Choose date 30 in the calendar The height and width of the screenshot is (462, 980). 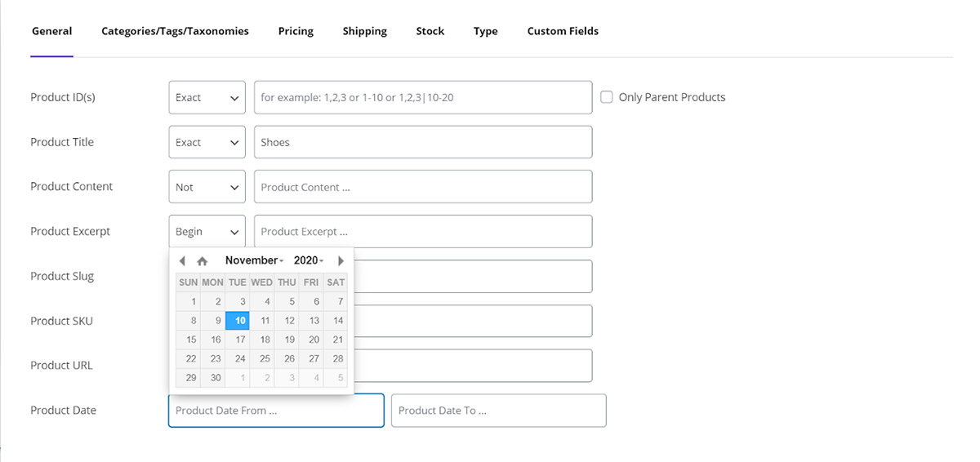point(216,377)
